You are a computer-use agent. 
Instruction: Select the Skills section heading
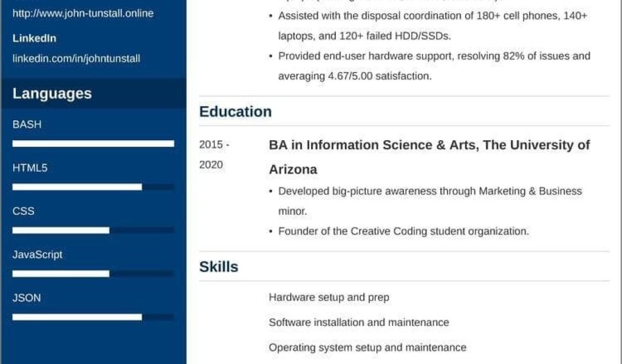[x=219, y=267]
